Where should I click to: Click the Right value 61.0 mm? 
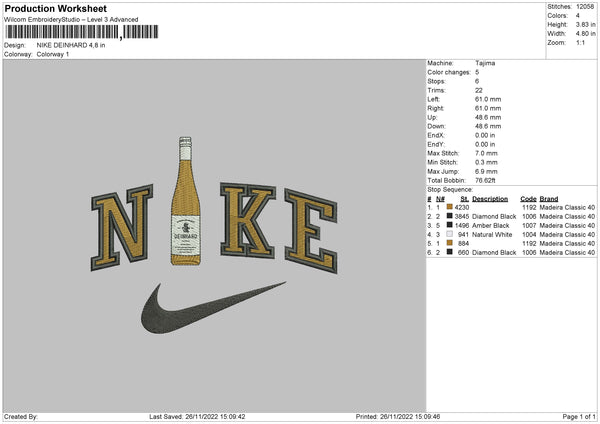488,108
